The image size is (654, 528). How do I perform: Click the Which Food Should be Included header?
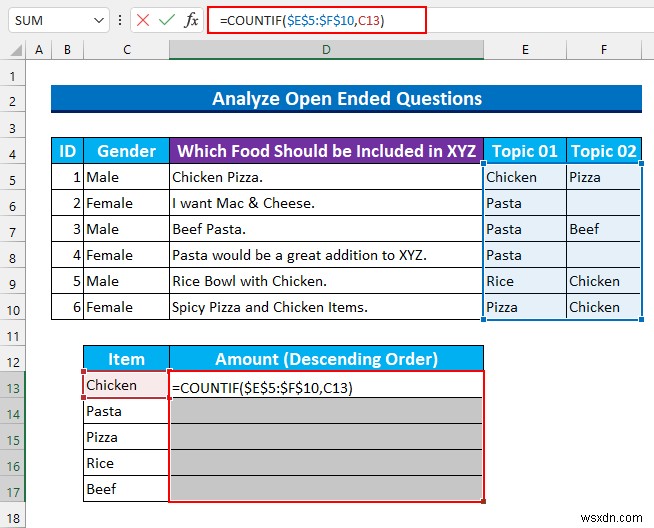click(x=326, y=151)
